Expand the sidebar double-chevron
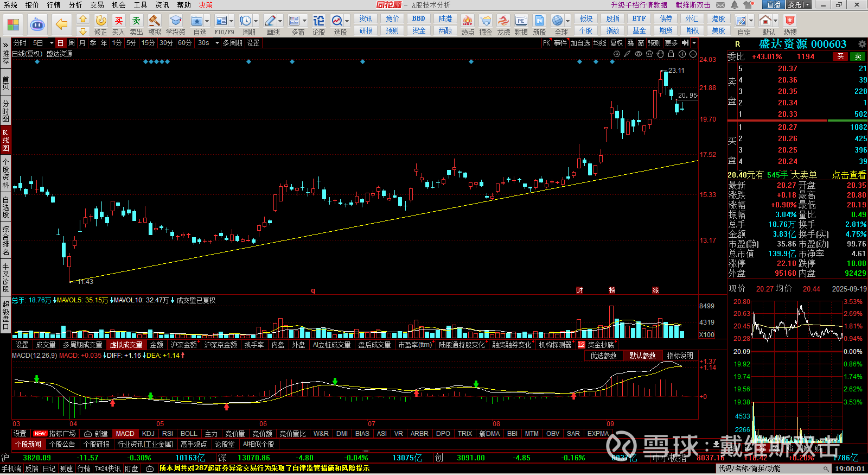Viewport: 868px width, 475px height. 5,45
